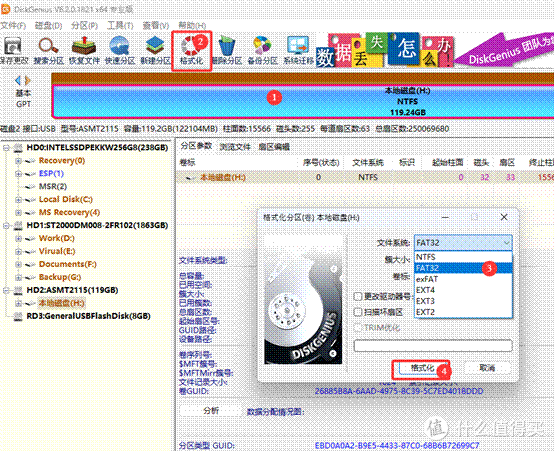Expand the MS Recovery(4) node
This screenshot has height=451, width=554.
18,213
